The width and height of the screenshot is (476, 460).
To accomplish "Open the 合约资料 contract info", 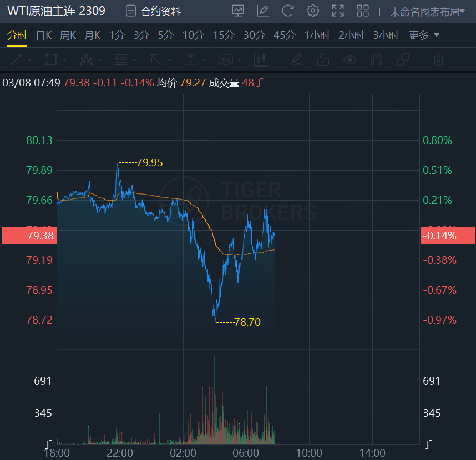I will 154,11.
